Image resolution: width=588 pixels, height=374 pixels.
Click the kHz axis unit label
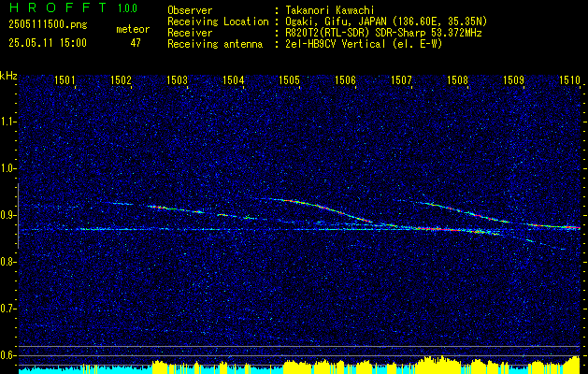(x=8, y=76)
